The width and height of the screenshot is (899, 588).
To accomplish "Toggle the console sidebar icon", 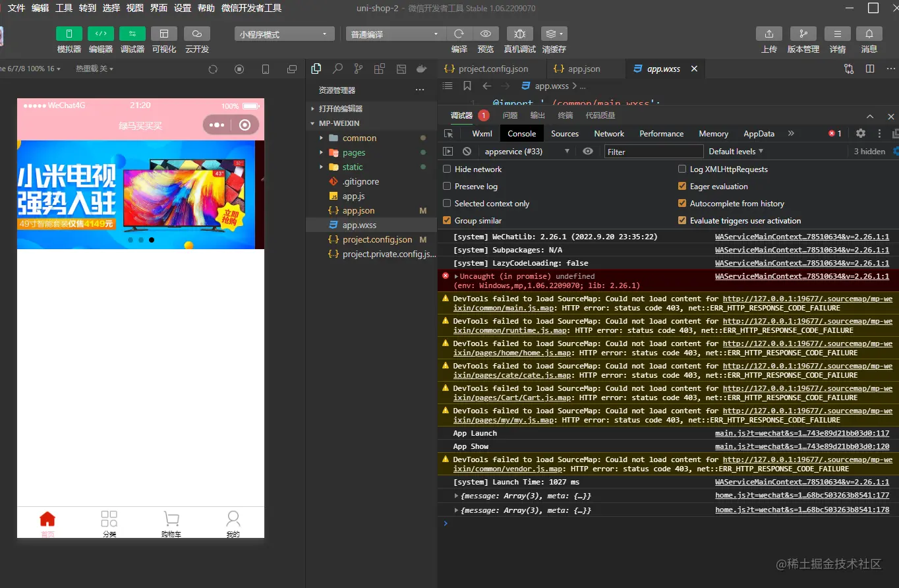I will [x=448, y=152].
